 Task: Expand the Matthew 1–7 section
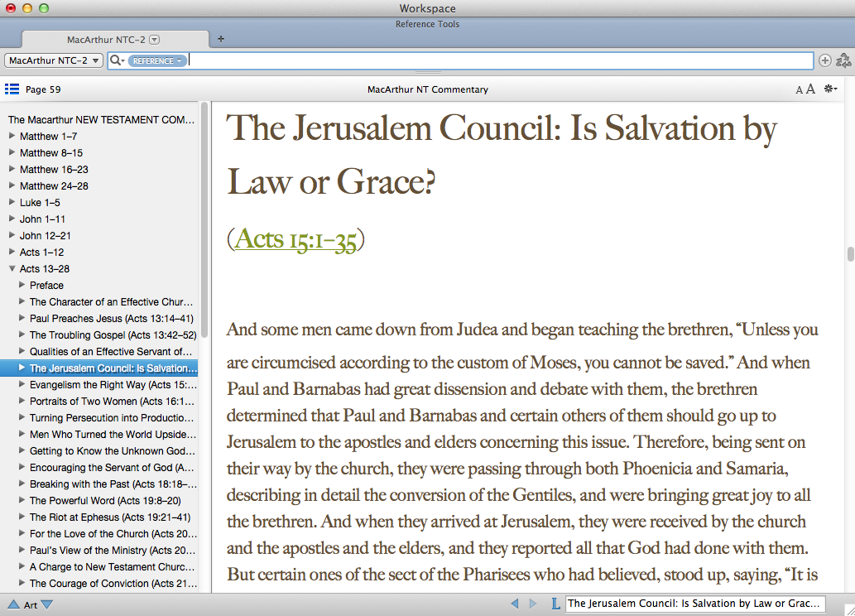pos(12,136)
